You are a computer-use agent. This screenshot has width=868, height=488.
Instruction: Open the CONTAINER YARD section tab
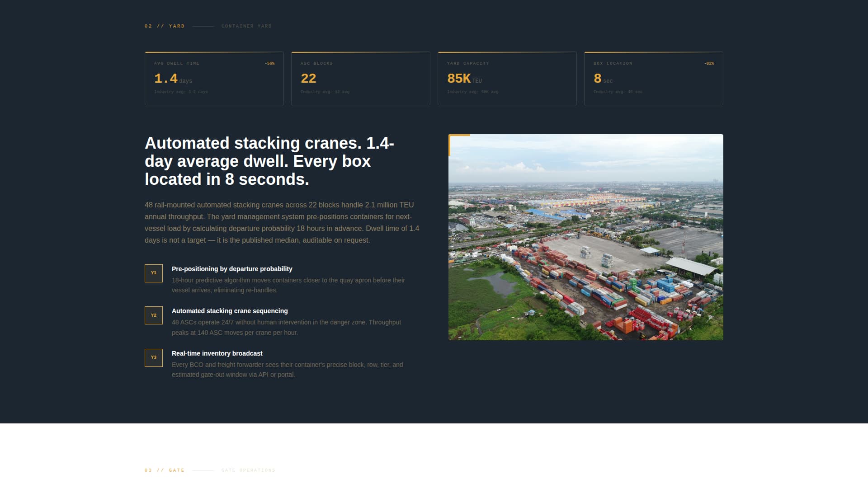[x=246, y=26]
